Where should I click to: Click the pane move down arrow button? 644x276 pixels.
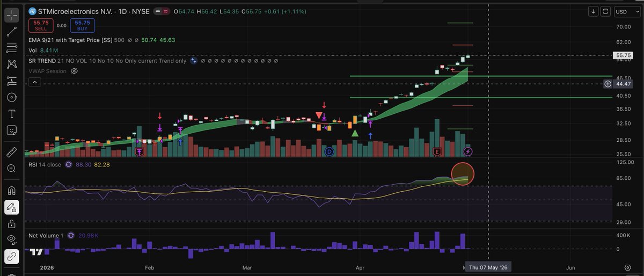[x=594, y=11]
